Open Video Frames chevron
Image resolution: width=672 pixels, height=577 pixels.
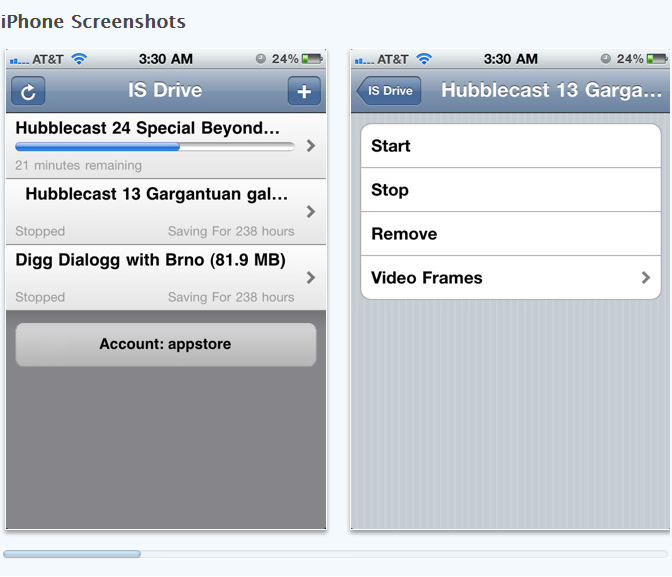[646, 278]
